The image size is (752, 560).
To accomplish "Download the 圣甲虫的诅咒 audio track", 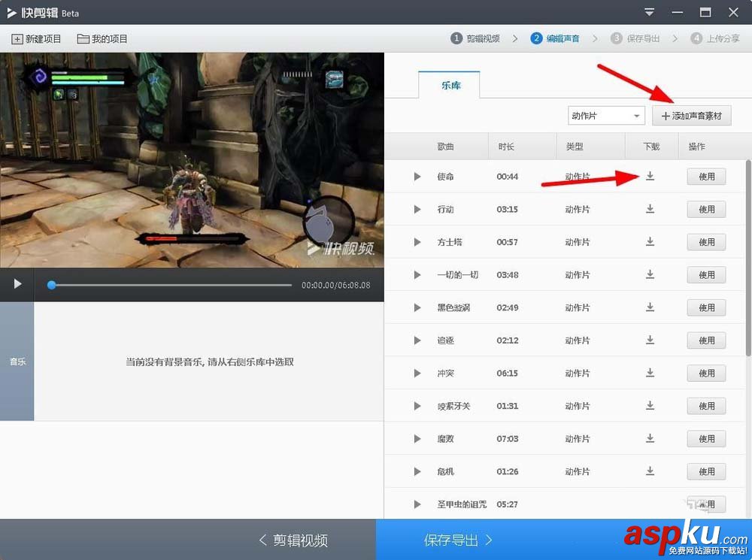I will pyautogui.click(x=650, y=504).
